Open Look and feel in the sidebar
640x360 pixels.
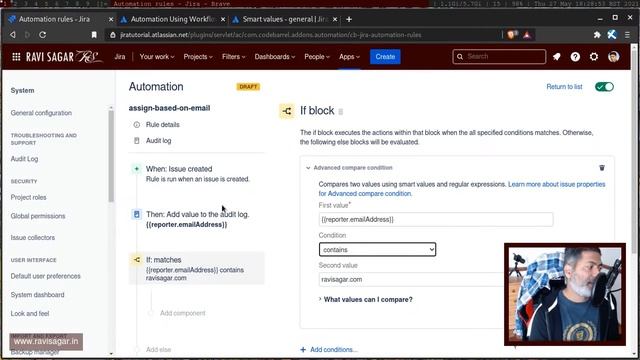pos(30,313)
